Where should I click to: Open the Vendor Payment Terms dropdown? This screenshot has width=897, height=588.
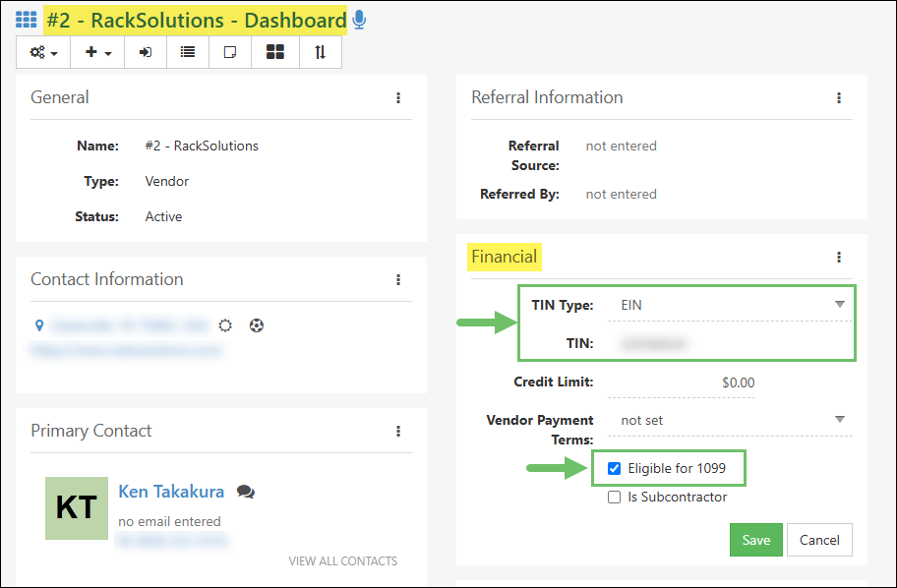click(x=730, y=421)
